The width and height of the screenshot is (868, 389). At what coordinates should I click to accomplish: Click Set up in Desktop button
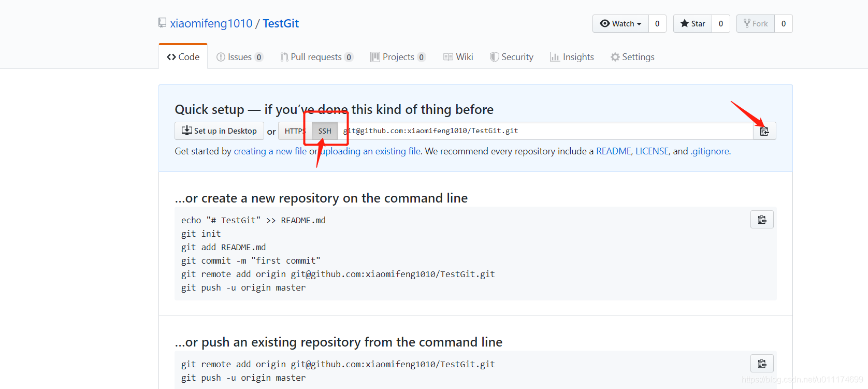pyautogui.click(x=219, y=131)
